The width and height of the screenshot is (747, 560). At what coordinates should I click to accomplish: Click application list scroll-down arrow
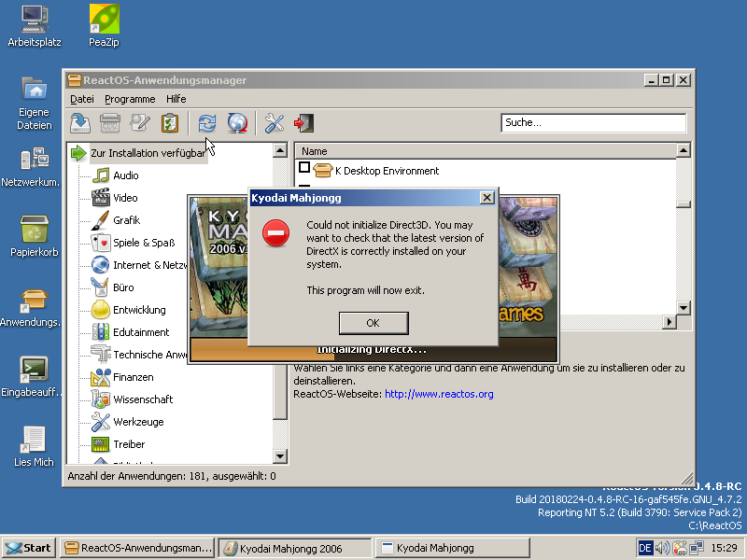(684, 308)
